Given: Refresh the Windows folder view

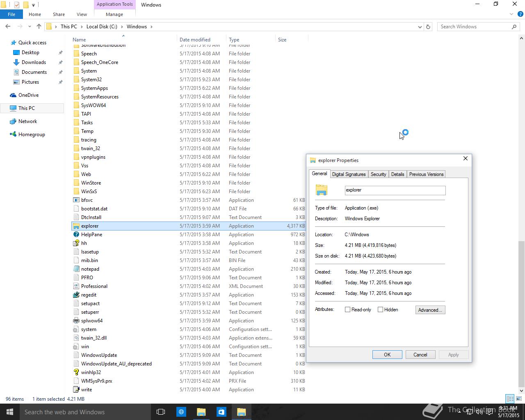Looking at the screenshot, I should (428, 27).
